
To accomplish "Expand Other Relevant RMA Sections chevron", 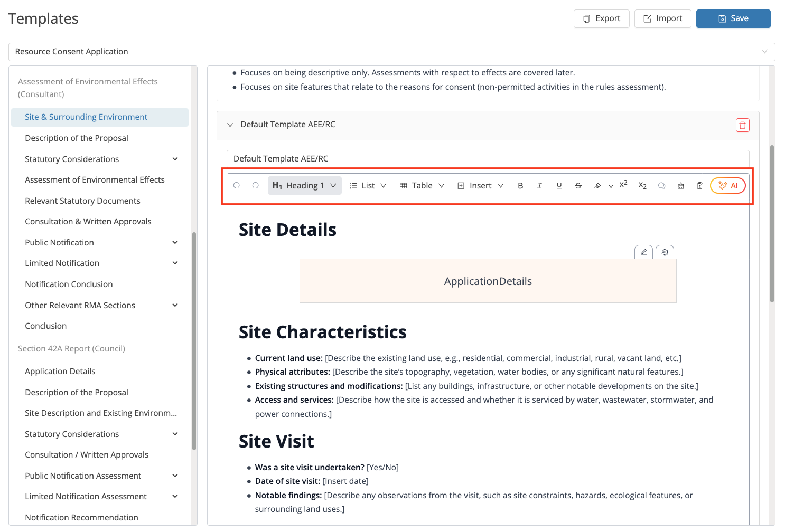I will (x=175, y=305).
